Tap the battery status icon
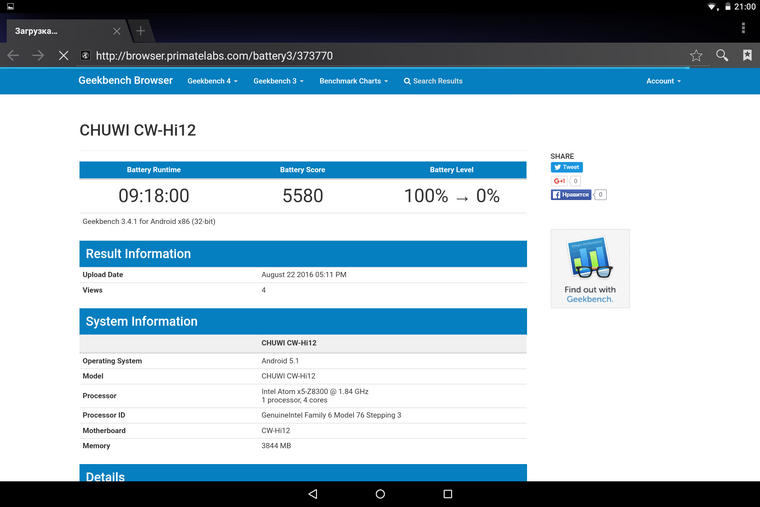This screenshot has height=507, width=760. pyautogui.click(x=727, y=6)
